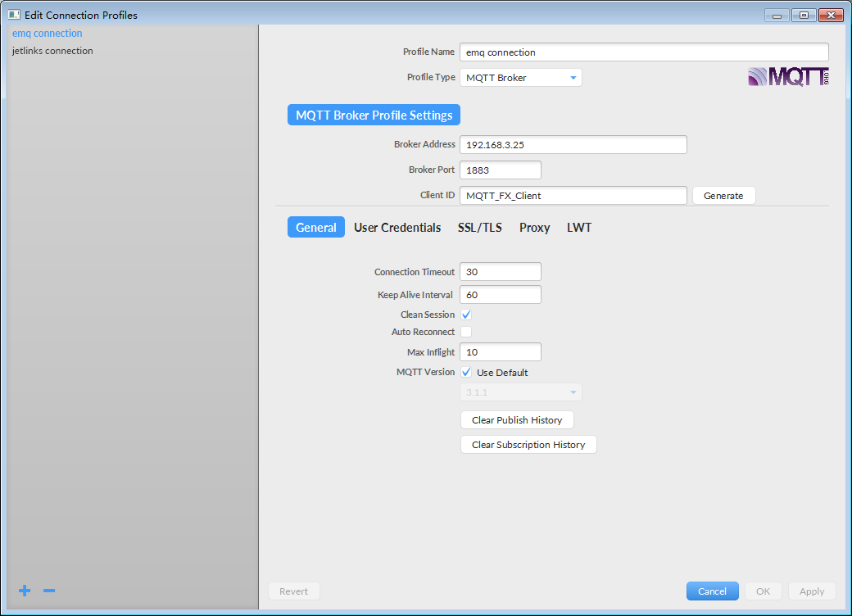852x616 pixels.
Task: Remove the selected connection profile
Action: coord(48,591)
